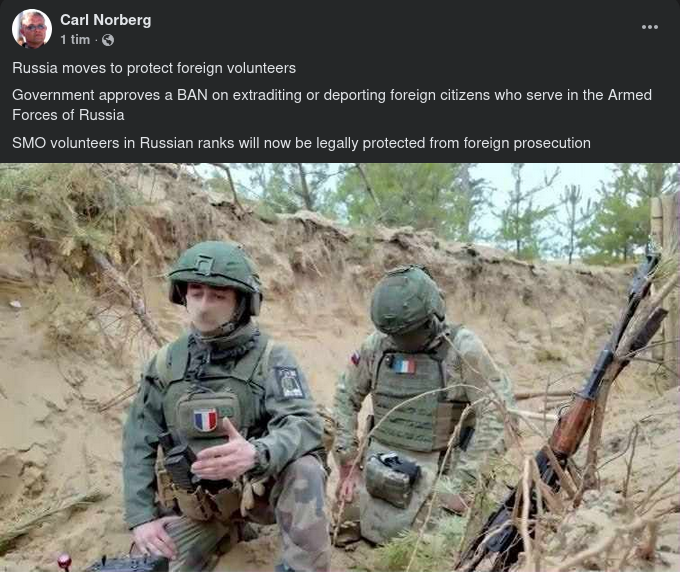Click the paragraph starting "Government approves a BAN"
Screen dimensions: 680x572
(332, 105)
